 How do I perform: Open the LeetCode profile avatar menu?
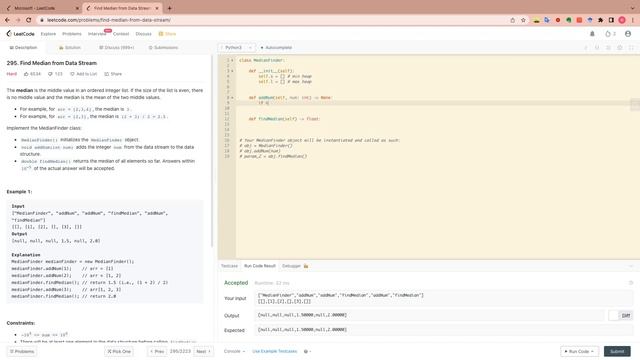628,34
